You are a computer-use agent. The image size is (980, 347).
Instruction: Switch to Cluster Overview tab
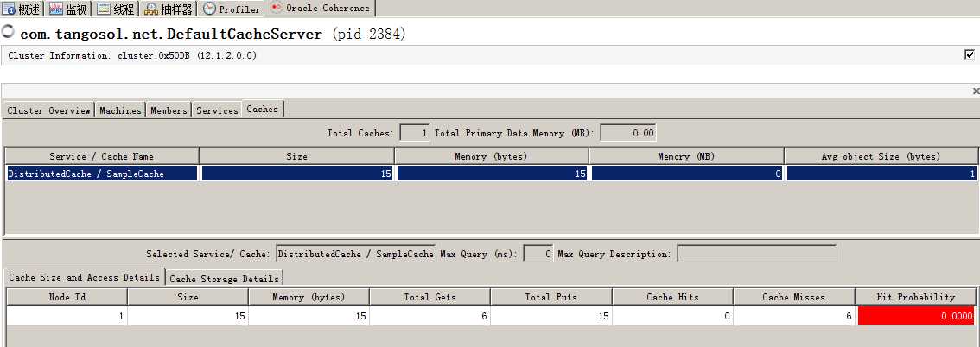(48, 110)
